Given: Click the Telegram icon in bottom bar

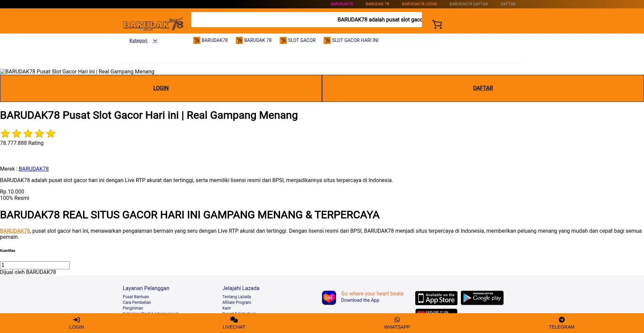Looking at the screenshot, I should click(561, 320).
